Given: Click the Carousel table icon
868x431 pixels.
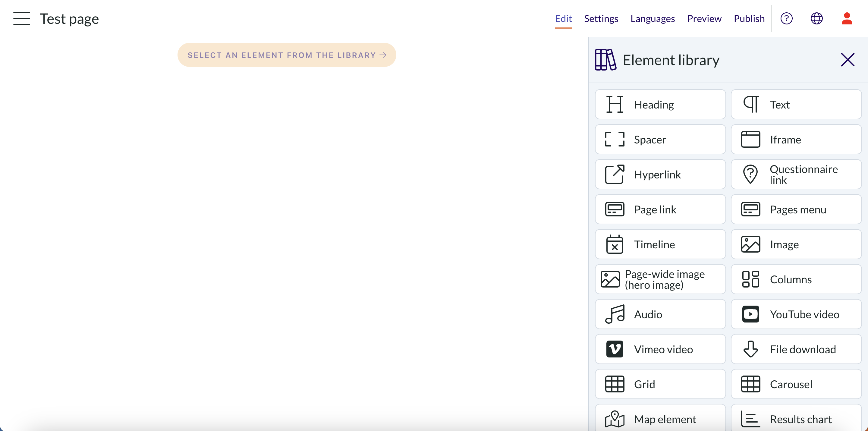Looking at the screenshot, I should 750,384.
